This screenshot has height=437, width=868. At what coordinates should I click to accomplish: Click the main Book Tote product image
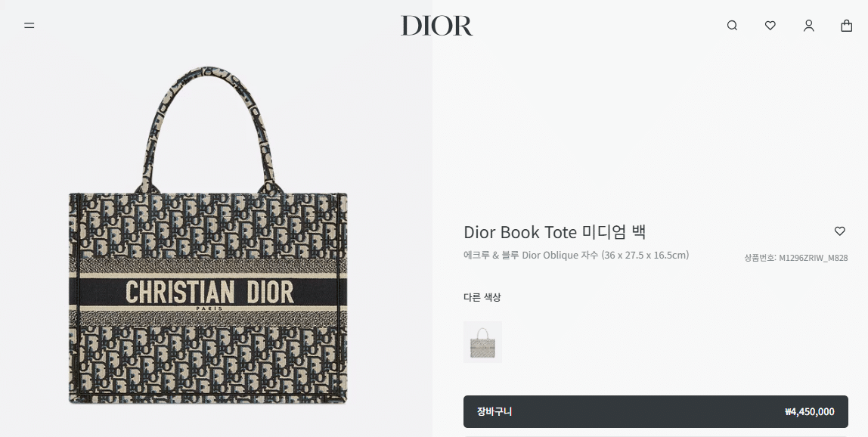tap(208, 236)
